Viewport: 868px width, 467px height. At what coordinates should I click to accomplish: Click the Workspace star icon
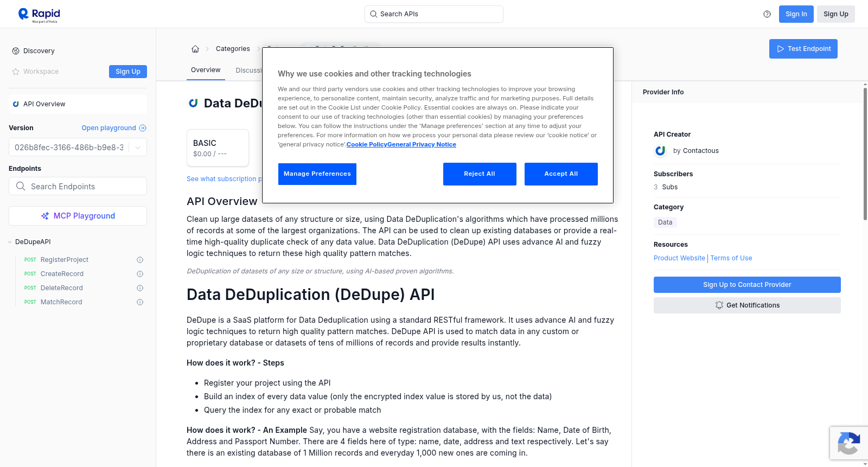click(x=16, y=72)
